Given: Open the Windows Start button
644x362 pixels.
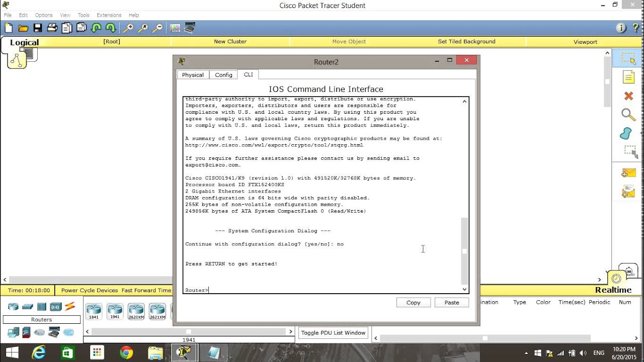Looking at the screenshot, I should click(x=12, y=353).
